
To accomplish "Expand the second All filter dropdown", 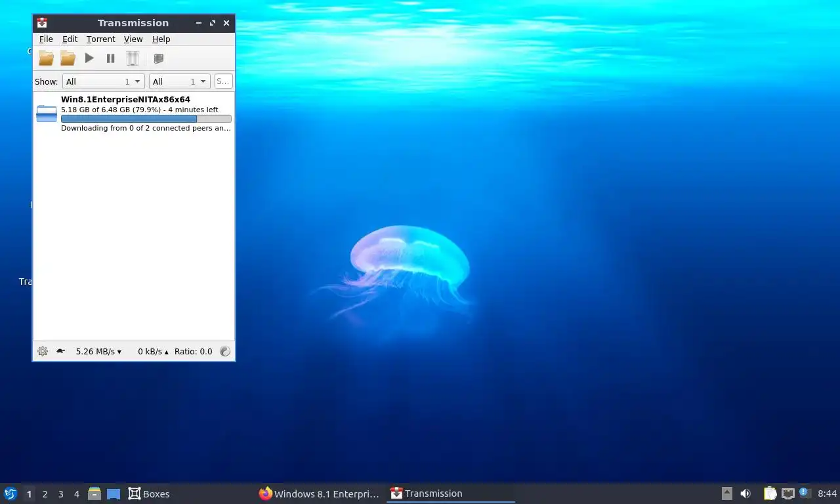I will click(180, 81).
